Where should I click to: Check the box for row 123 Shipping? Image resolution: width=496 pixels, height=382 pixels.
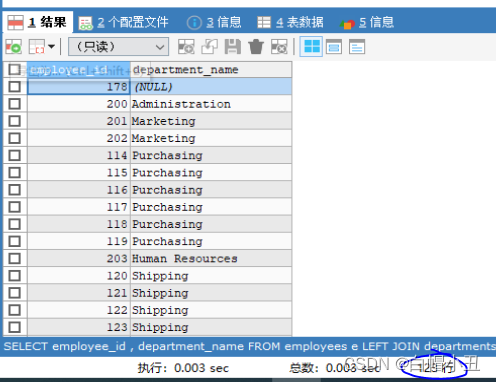click(x=14, y=327)
